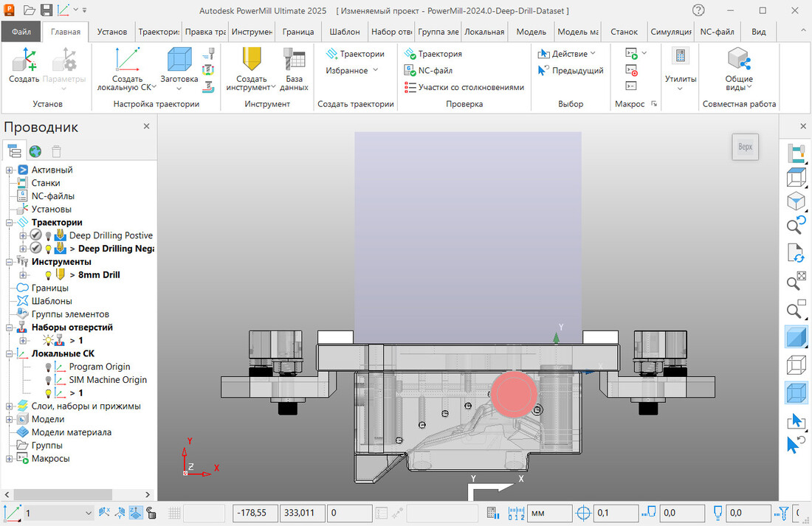Viewport: 812px width, 526px height.
Task: Switch to the Установ ribbon tab
Action: pos(112,32)
